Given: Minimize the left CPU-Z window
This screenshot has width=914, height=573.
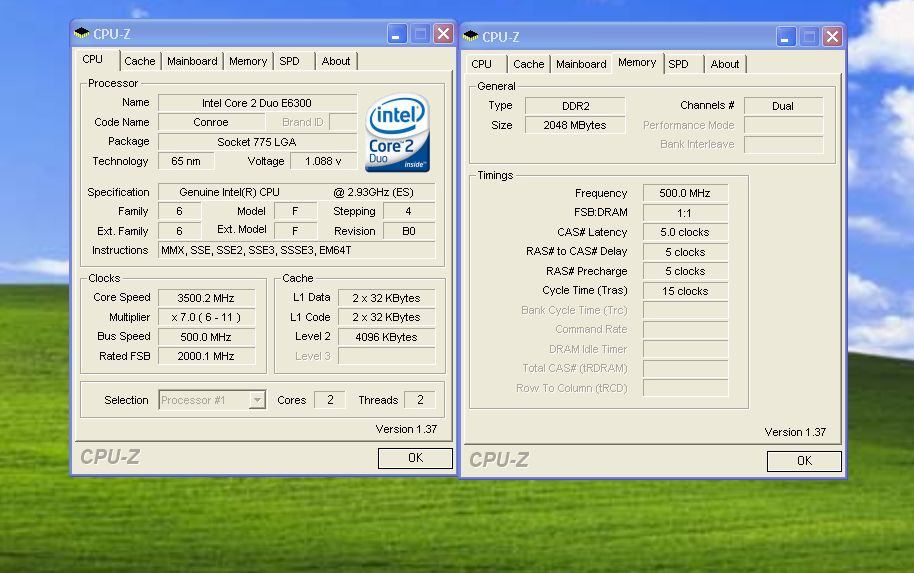Looking at the screenshot, I should tap(397, 34).
